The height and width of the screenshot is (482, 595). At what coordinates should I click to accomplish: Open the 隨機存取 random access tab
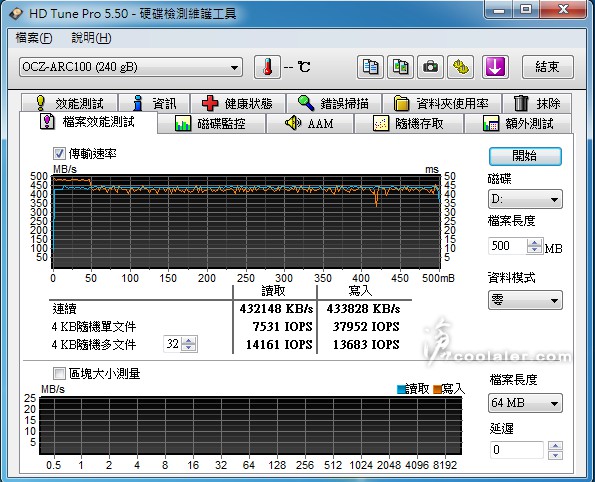pyautogui.click(x=408, y=124)
